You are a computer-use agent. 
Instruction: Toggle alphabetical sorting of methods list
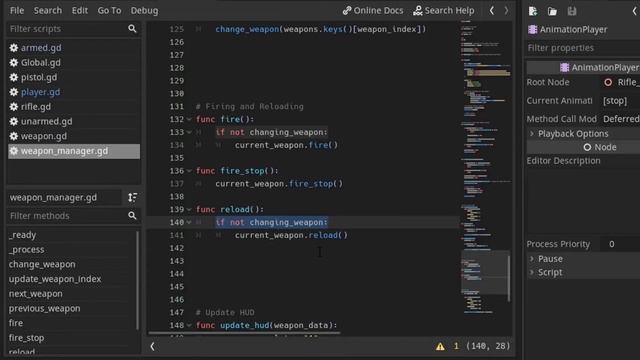pos(132,198)
